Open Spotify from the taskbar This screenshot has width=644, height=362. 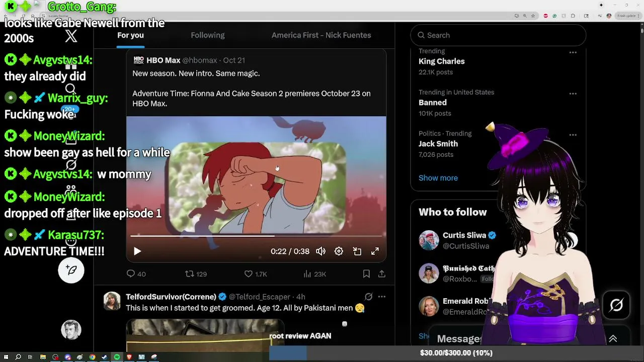point(117,357)
